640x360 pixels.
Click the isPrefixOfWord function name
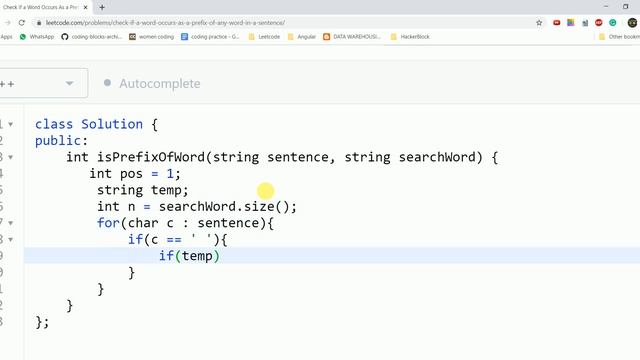pyautogui.click(x=151, y=157)
